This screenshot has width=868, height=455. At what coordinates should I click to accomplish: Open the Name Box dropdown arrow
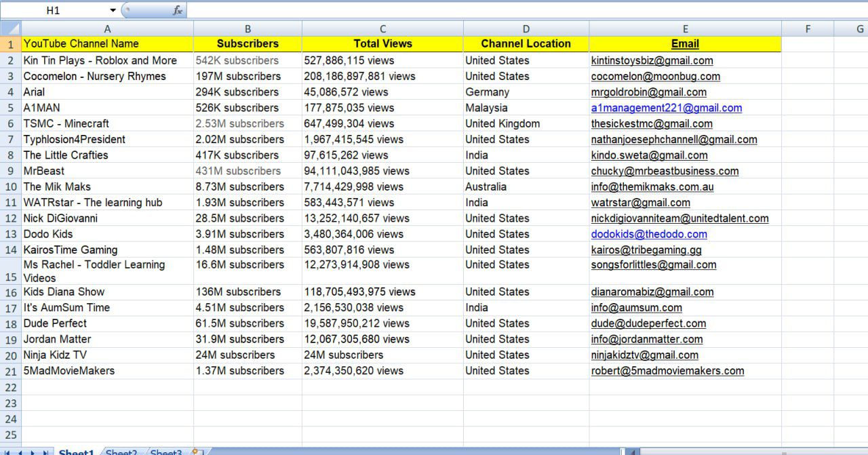[113, 10]
